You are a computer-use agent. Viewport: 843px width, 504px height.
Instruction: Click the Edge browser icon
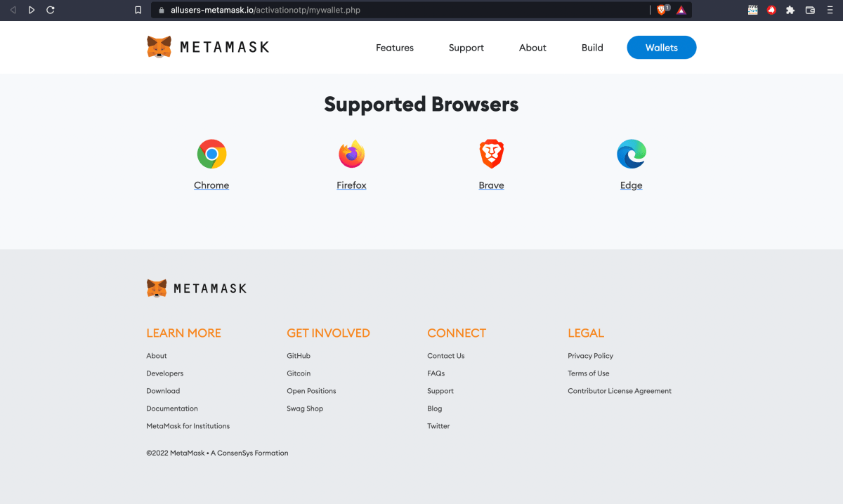coord(632,154)
